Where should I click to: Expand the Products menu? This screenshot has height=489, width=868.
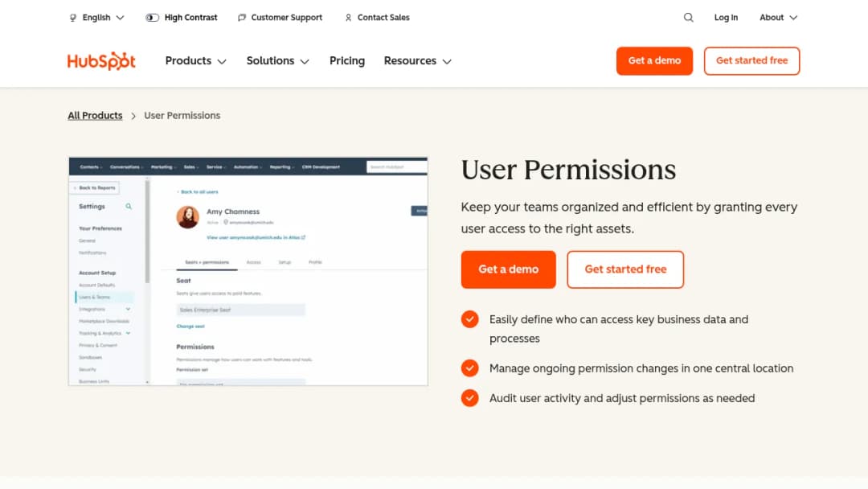(196, 61)
